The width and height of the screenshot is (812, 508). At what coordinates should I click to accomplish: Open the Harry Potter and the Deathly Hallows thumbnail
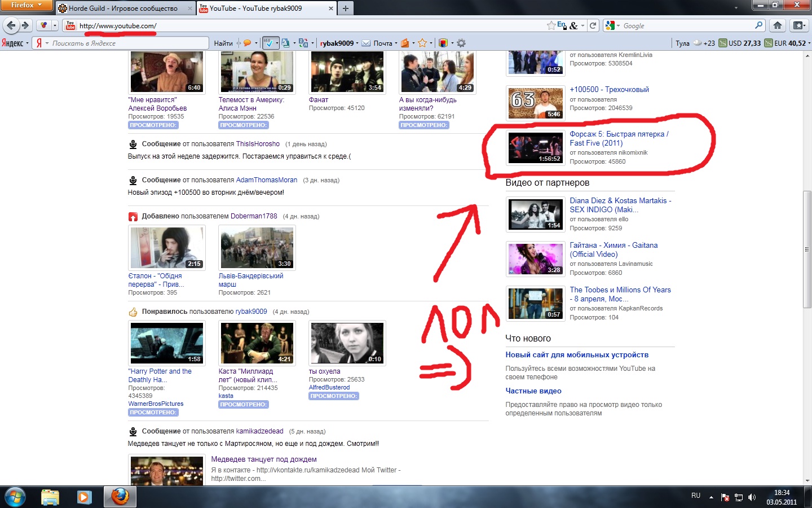click(167, 343)
